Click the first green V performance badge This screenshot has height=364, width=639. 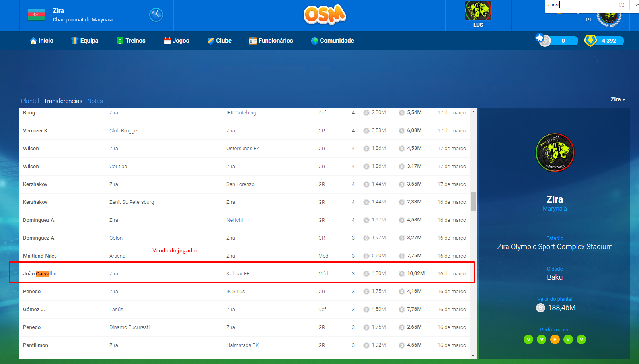pyautogui.click(x=528, y=339)
